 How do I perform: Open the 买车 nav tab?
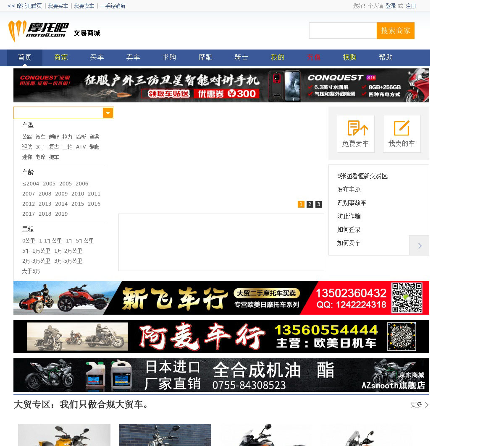pos(97,57)
